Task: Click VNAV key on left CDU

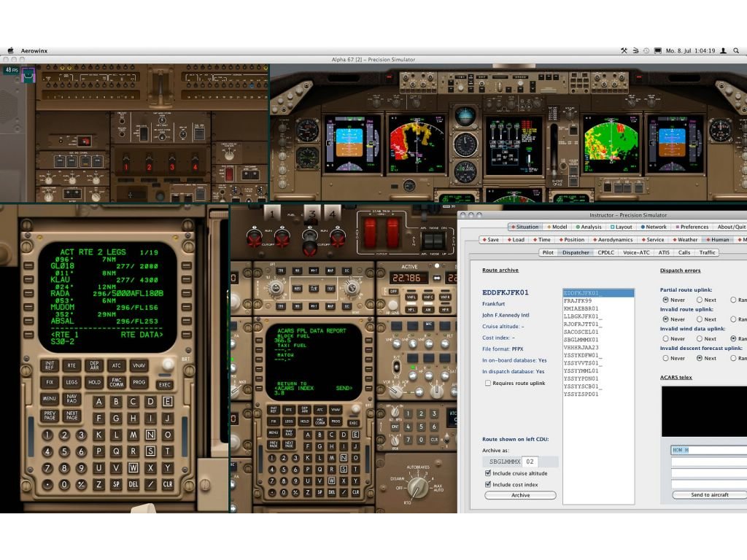Action: pyautogui.click(x=139, y=365)
